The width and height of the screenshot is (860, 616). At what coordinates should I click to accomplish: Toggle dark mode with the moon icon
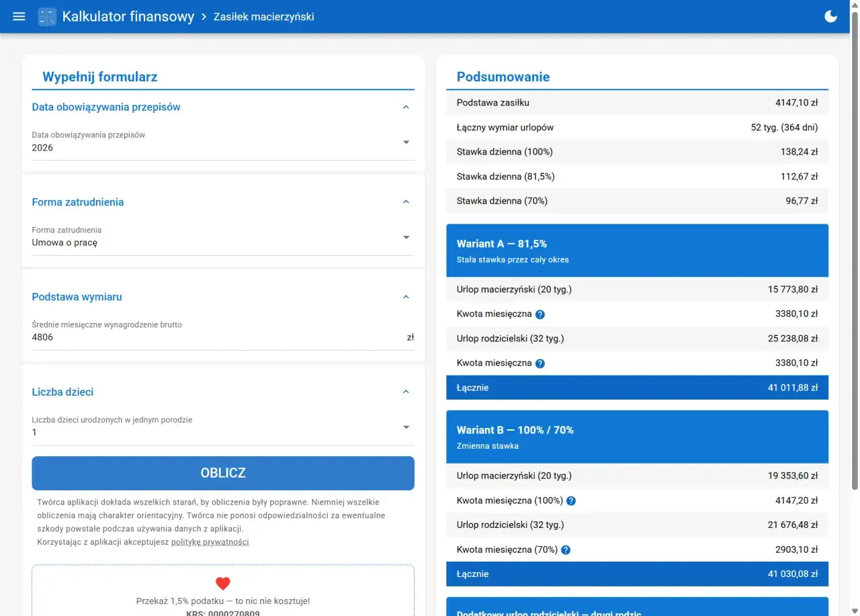point(830,15)
